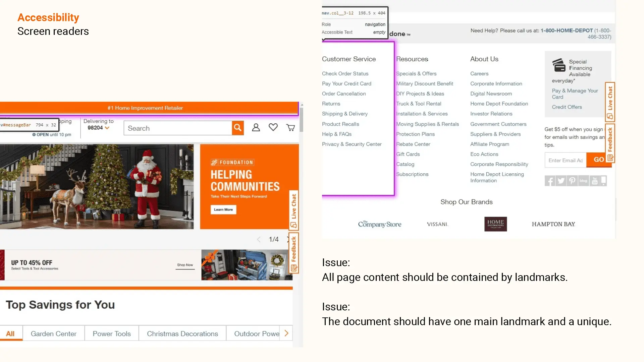Click the orange GO email signup button
This screenshot has height=362, width=644.
[x=598, y=160]
